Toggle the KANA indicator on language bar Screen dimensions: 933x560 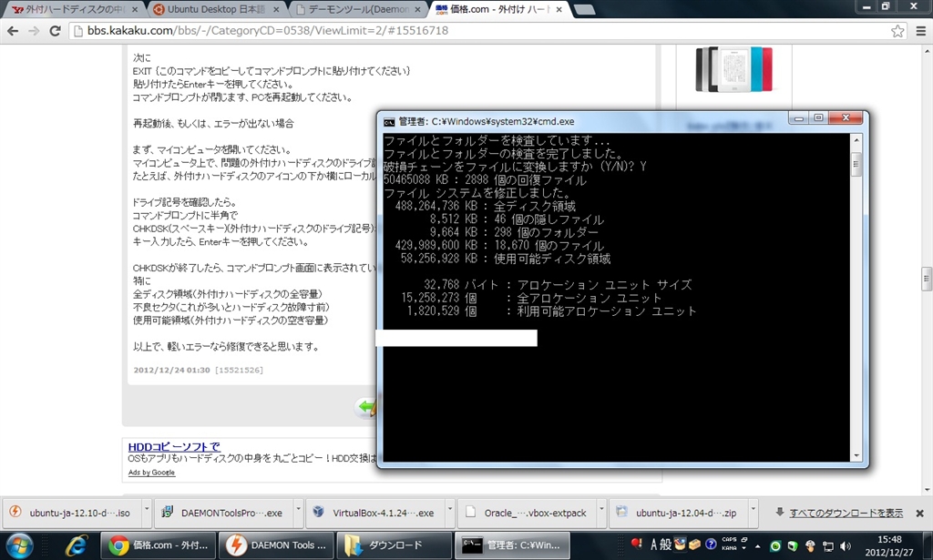[729, 548]
